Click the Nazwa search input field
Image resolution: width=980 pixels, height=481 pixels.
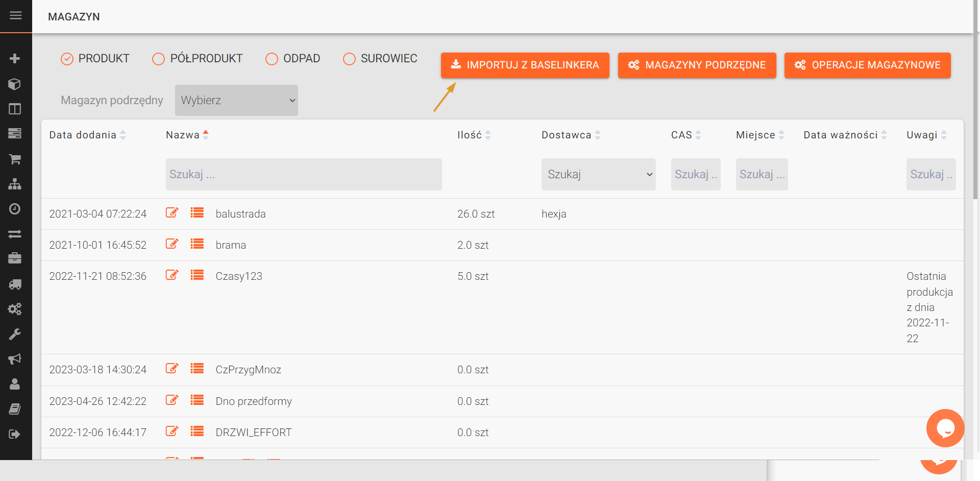(304, 174)
